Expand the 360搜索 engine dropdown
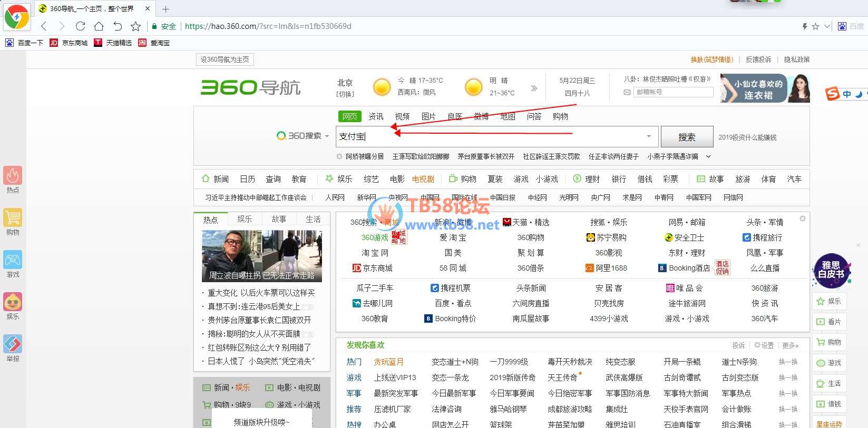Screen dimensions: 868x428 [x=327, y=136]
